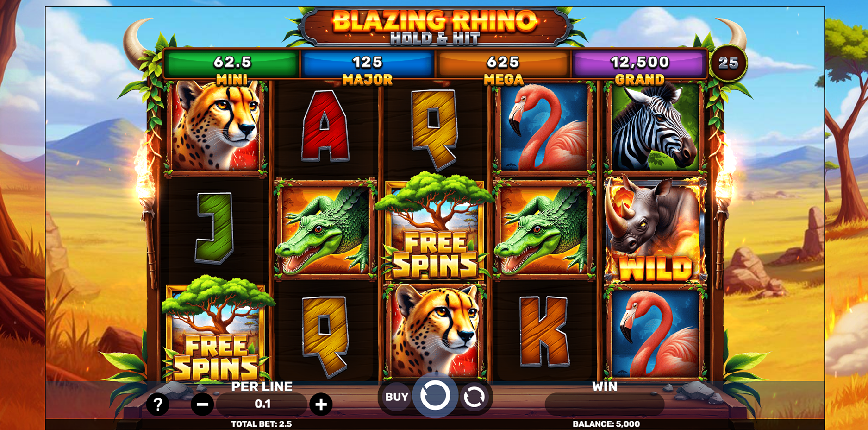Decrease the per line bet with minus
Image resolution: width=868 pixels, height=430 pixels.
(x=202, y=405)
